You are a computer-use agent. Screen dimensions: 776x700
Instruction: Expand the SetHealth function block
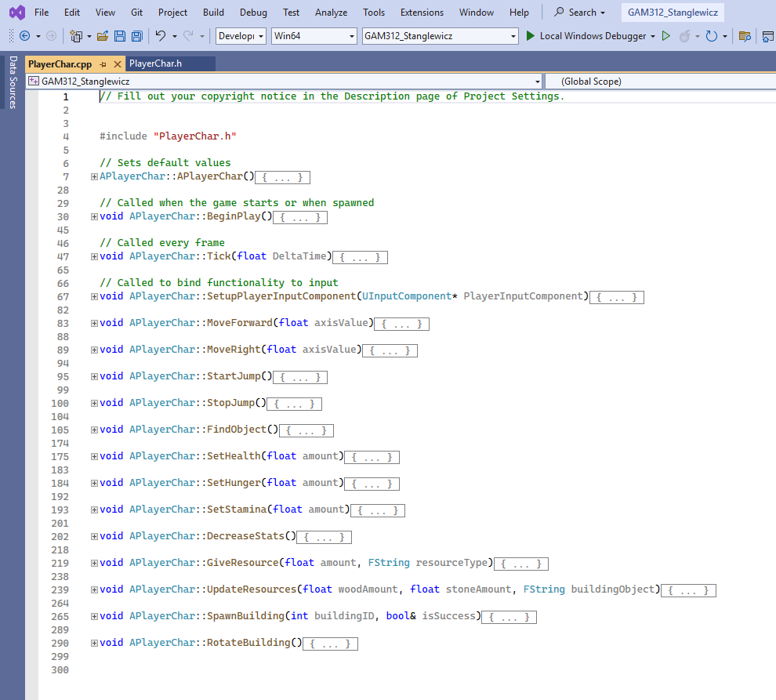(x=94, y=457)
